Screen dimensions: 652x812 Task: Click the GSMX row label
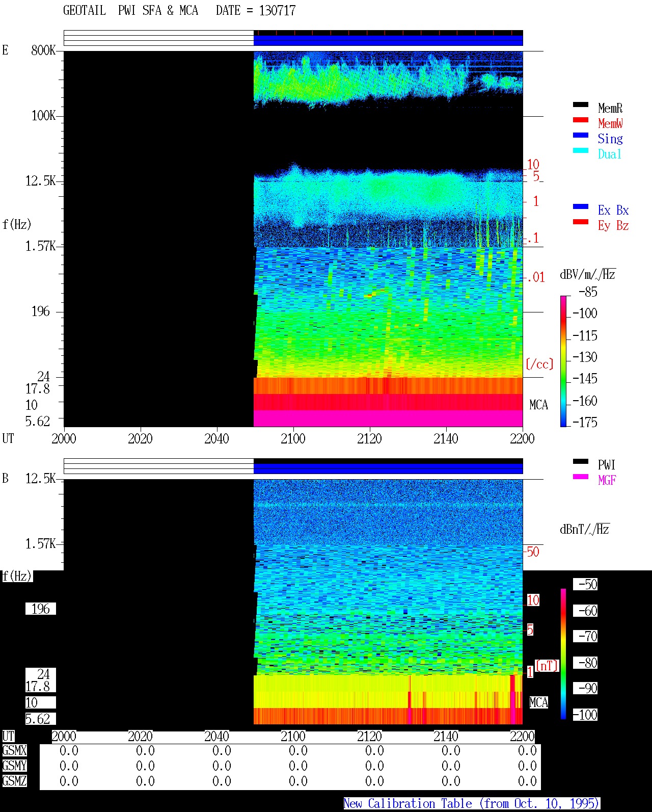click(15, 751)
